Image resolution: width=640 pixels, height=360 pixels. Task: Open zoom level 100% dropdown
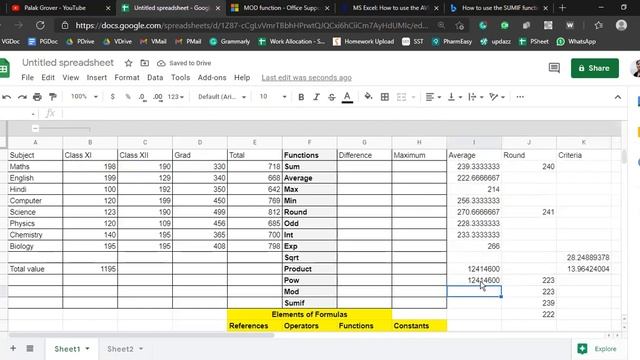pyautogui.click(x=84, y=97)
